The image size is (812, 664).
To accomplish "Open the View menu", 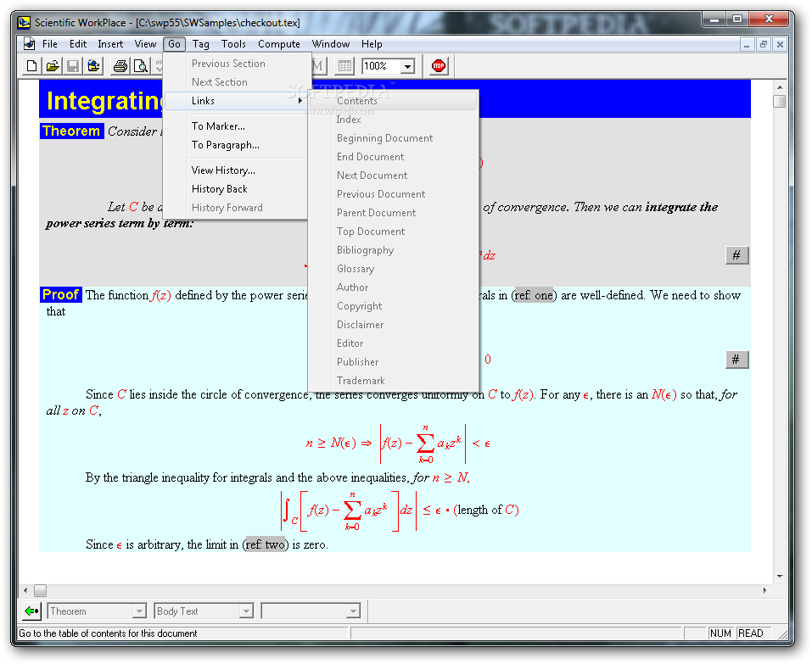I will click(146, 44).
